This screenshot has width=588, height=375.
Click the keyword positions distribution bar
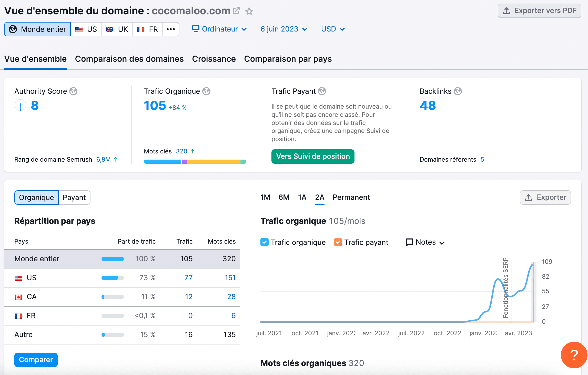(x=195, y=162)
